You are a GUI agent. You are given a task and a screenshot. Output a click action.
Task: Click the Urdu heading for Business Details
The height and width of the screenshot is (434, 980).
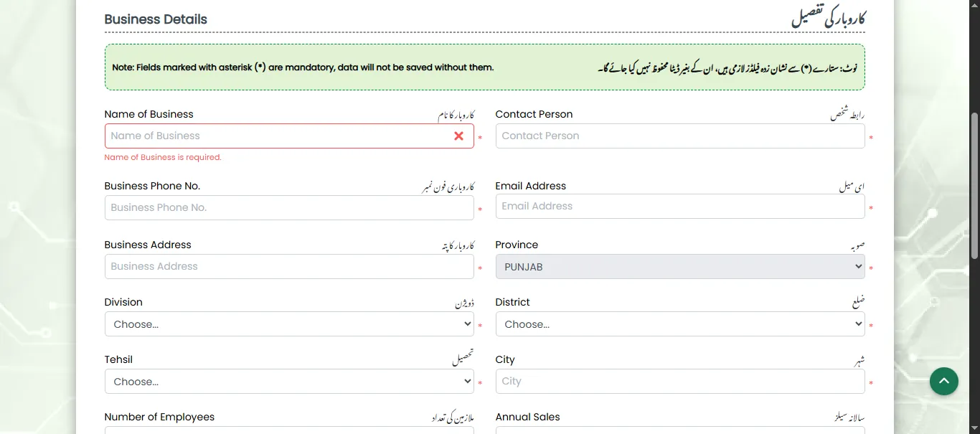(828, 19)
